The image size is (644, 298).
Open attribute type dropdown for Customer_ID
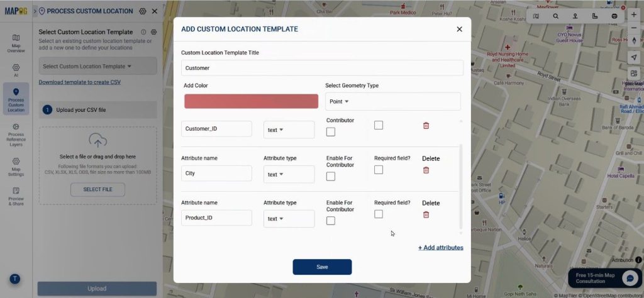point(289,130)
